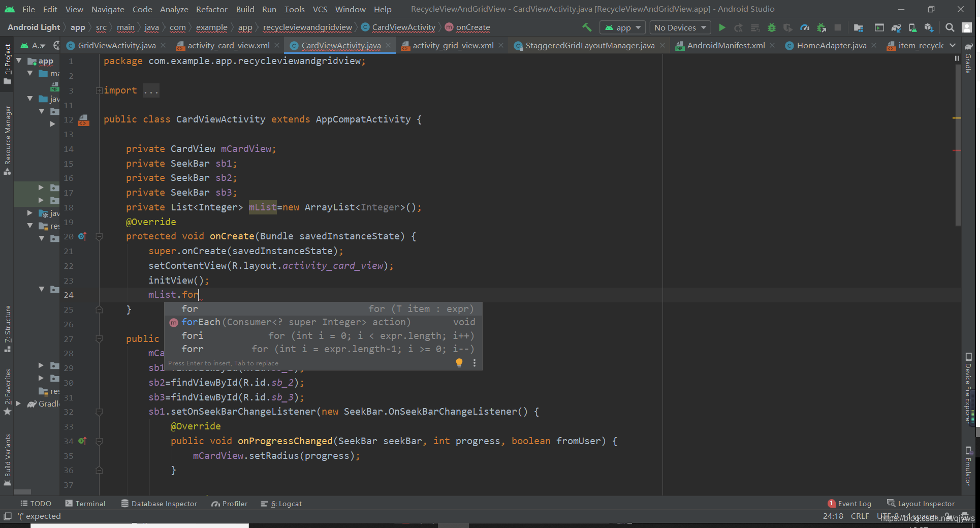Open the Profile app gauge icon
The width and height of the screenshot is (980, 528).
(805, 27)
